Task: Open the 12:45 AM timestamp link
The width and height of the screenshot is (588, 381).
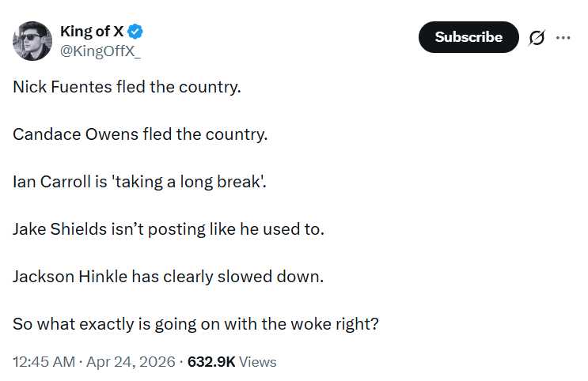Action: click(44, 362)
